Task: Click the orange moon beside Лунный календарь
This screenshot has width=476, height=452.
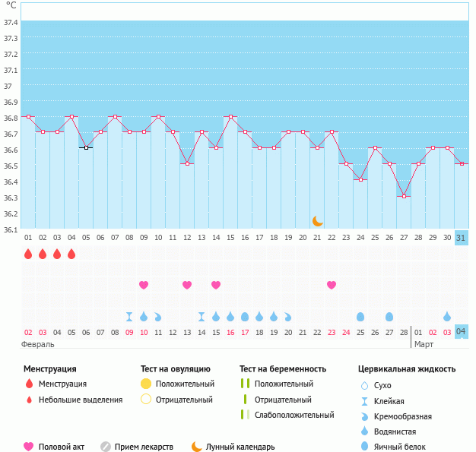Action: point(197,447)
